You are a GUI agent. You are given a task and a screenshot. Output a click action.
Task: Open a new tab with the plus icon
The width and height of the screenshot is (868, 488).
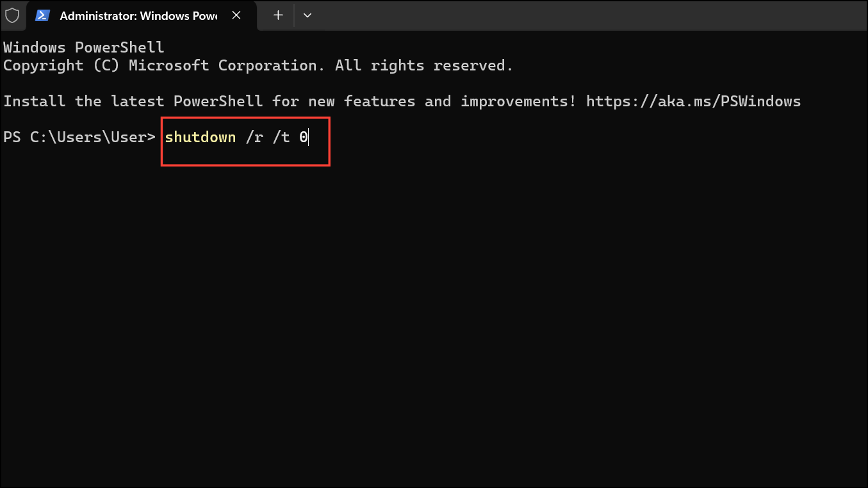[x=277, y=15]
